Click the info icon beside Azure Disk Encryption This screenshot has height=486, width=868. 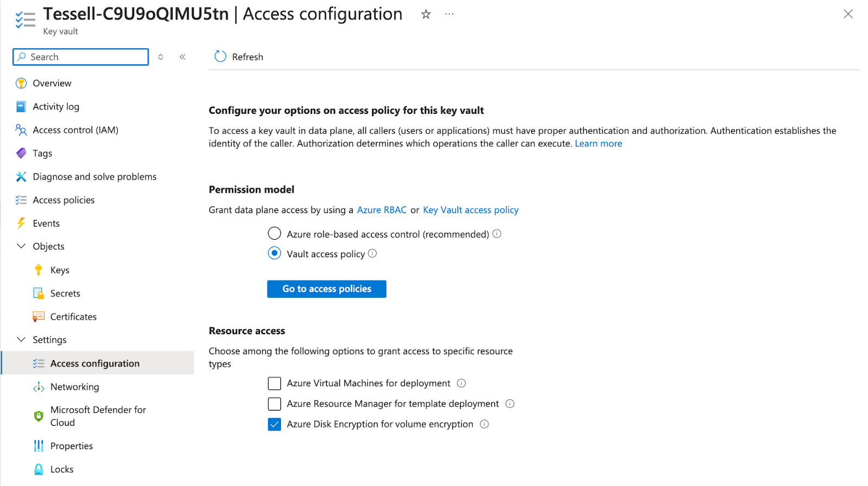click(x=484, y=424)
